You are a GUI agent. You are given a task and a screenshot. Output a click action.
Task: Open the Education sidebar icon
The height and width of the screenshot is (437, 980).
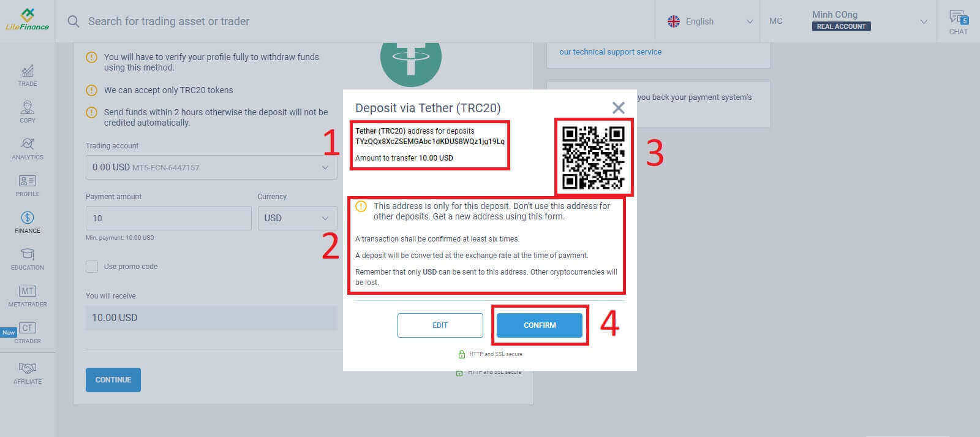(28, 259)
